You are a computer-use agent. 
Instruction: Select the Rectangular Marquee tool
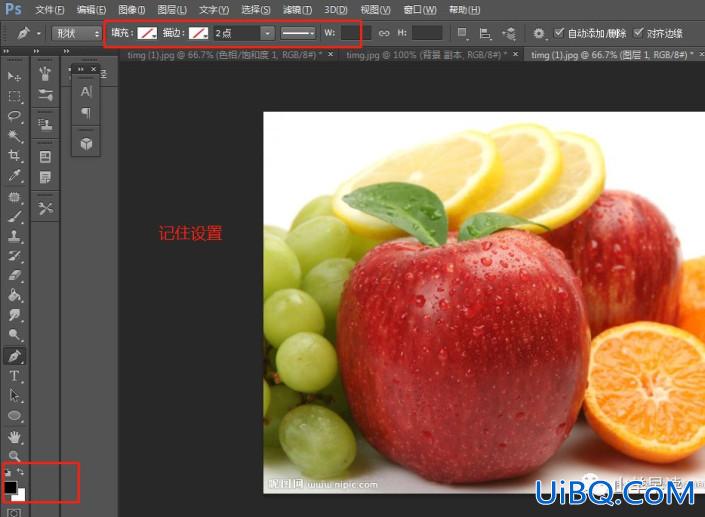pos(14,97)
